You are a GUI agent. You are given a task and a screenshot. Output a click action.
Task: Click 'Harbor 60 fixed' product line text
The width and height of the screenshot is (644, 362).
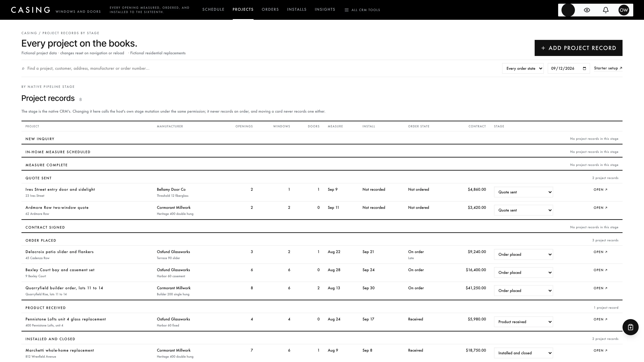tap(168, 325)
